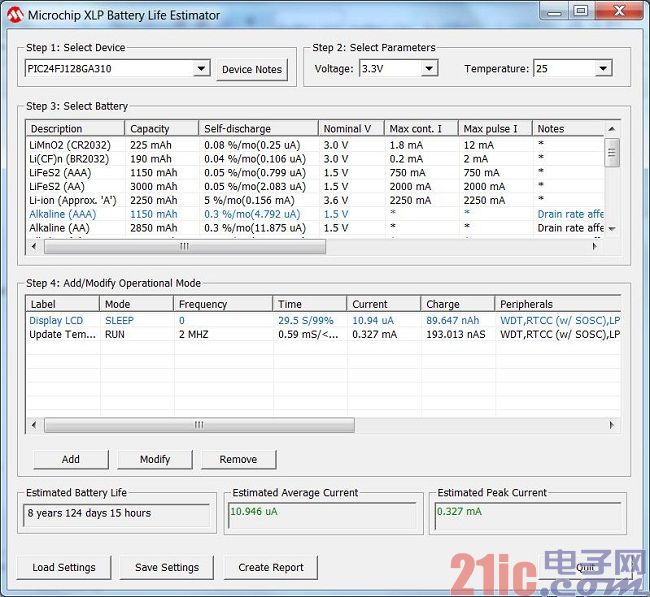Click Create Report button
Viewport: 650px width, 597px height.
271,567
